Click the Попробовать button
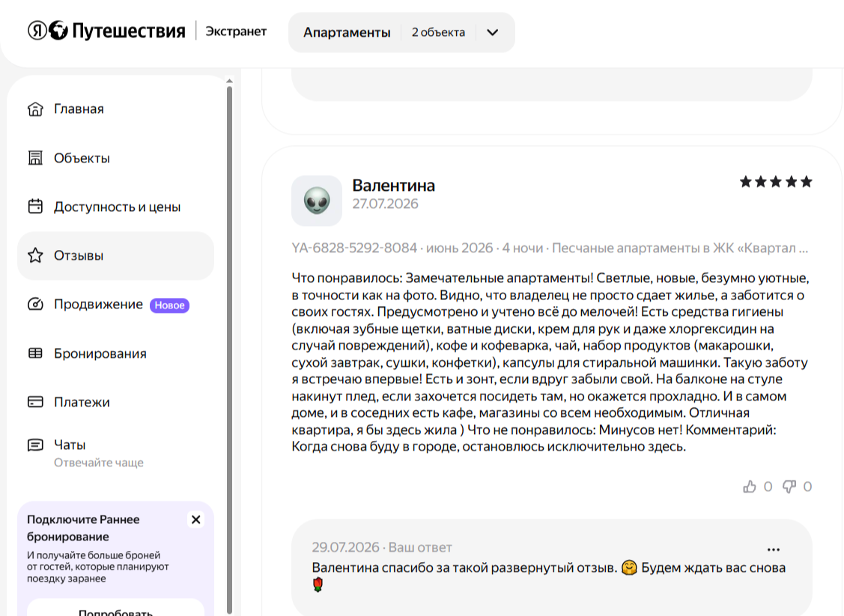844x616 pixels. click(x=116, y=609)
